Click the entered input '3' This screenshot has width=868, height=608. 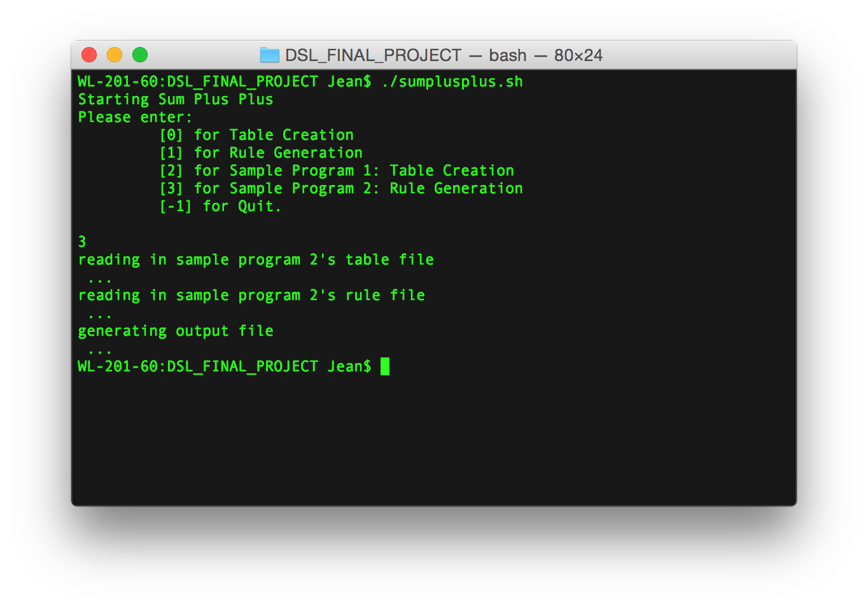(82, 242)
